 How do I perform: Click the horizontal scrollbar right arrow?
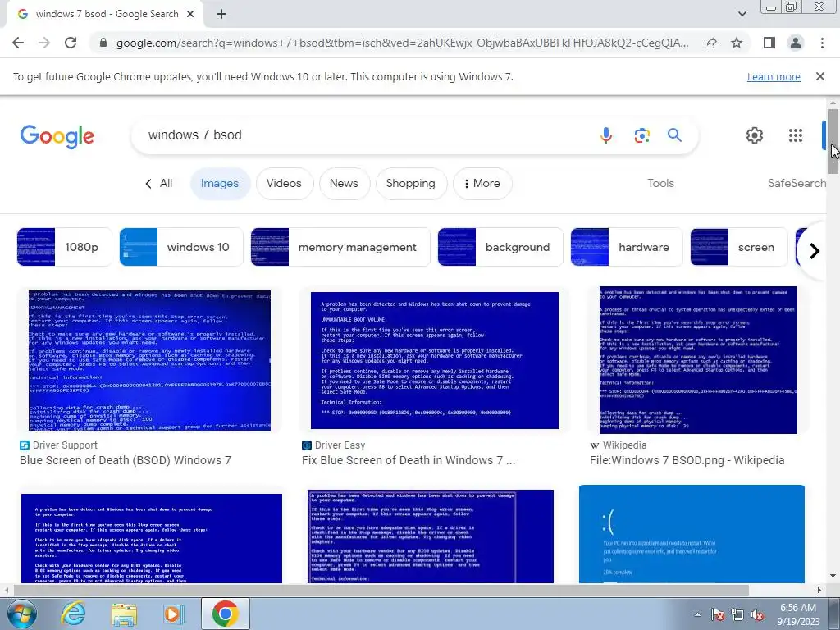(819, 591)
